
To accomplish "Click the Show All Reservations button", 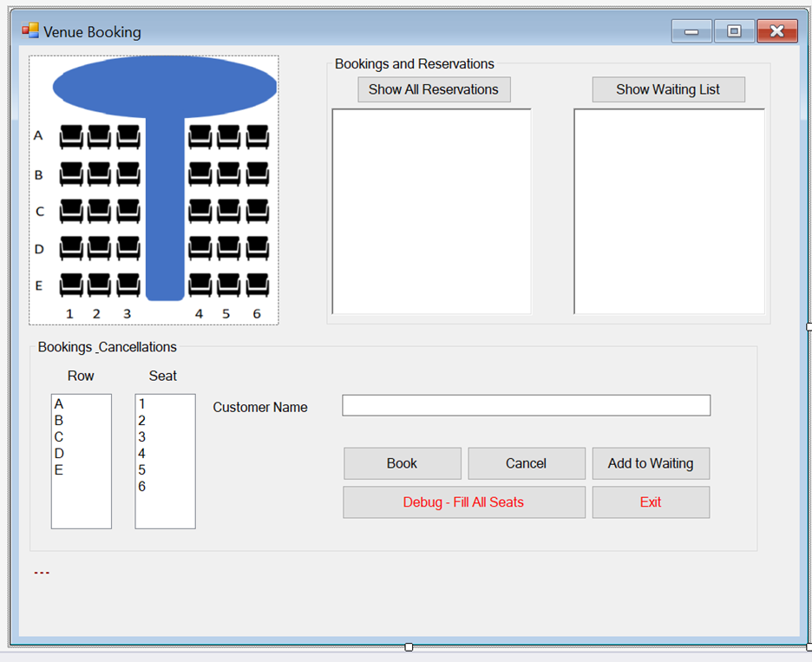I will [434, 89].
